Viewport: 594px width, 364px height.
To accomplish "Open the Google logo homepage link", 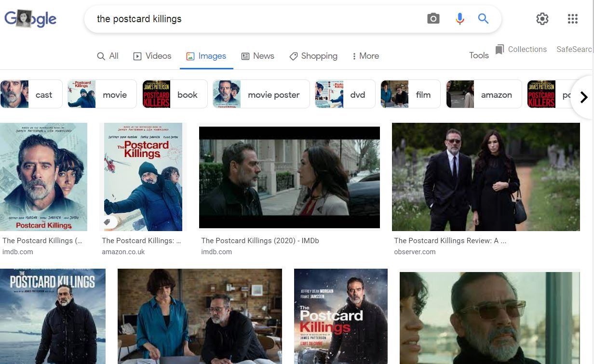I will (30, 19).
